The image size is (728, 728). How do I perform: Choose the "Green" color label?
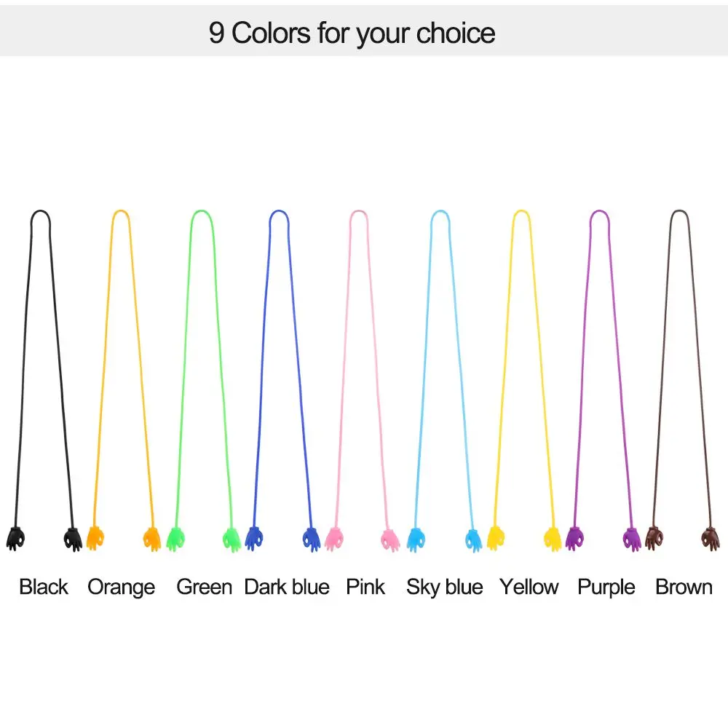click(x=204, y=587)
